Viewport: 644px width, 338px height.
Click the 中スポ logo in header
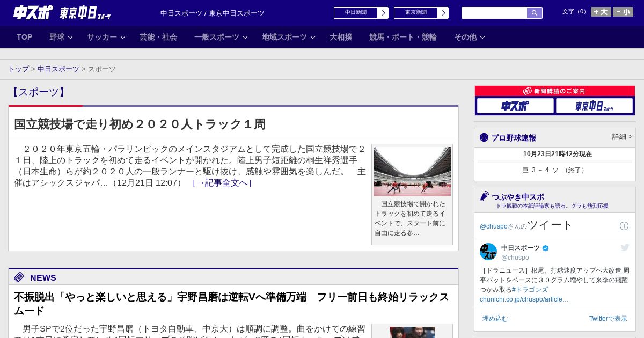tap(33, 12)
